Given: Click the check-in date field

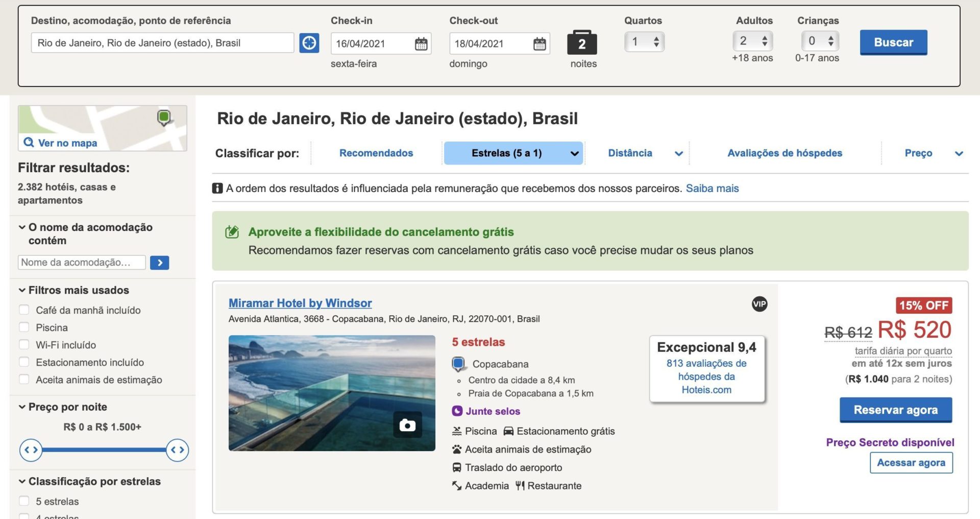Looking at the screenshot, I should [x=381, y=43].
